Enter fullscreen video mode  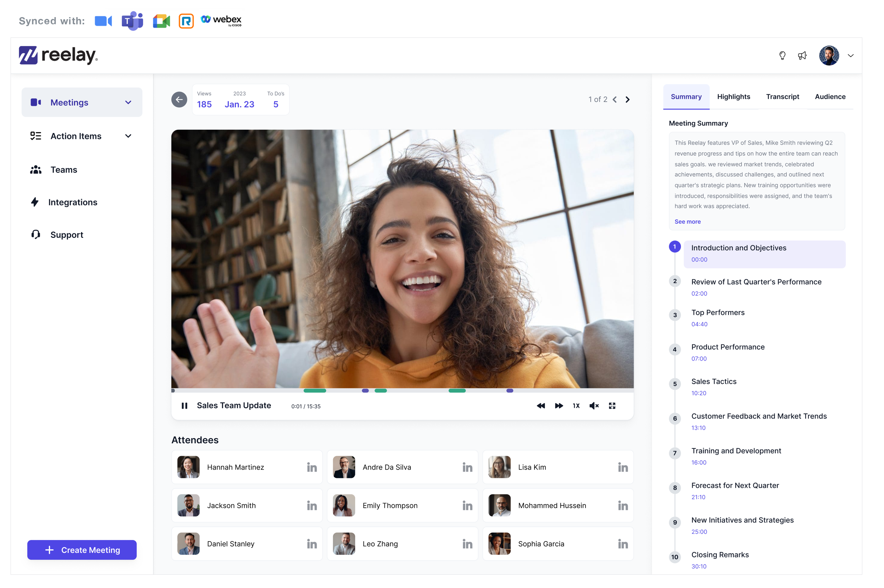point(612,406)
